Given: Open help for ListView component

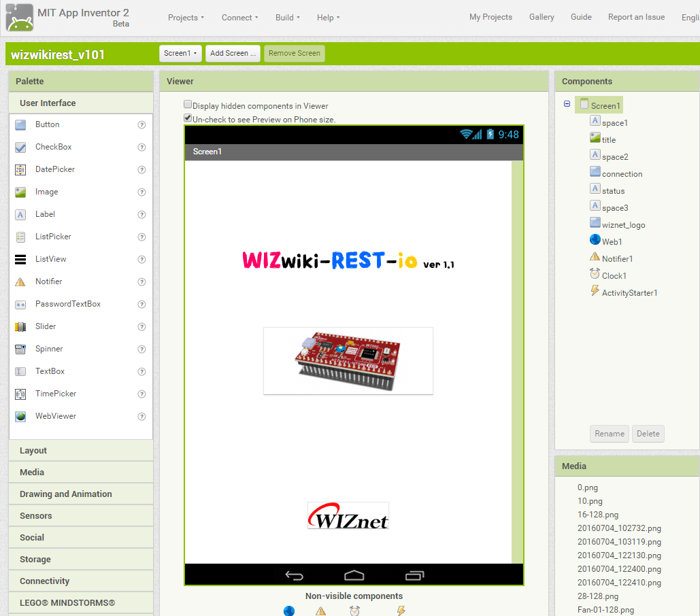Looking at the screenshot, I should (141, 259).
